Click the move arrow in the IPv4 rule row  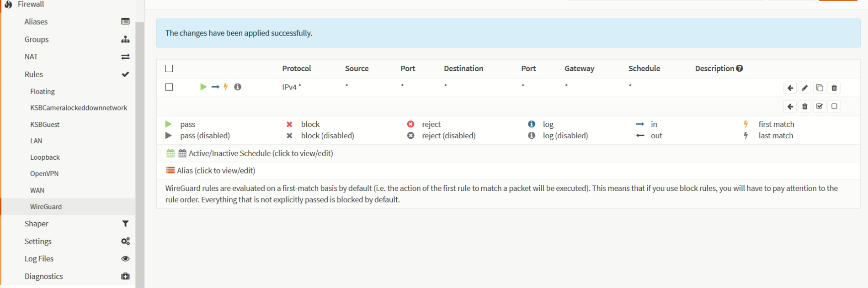tap(790, 88)
